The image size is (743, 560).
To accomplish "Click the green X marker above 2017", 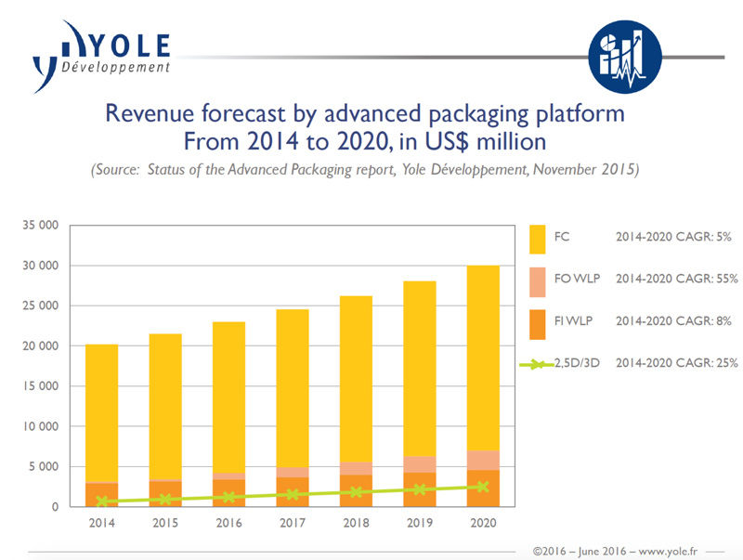I will (292, 494).
